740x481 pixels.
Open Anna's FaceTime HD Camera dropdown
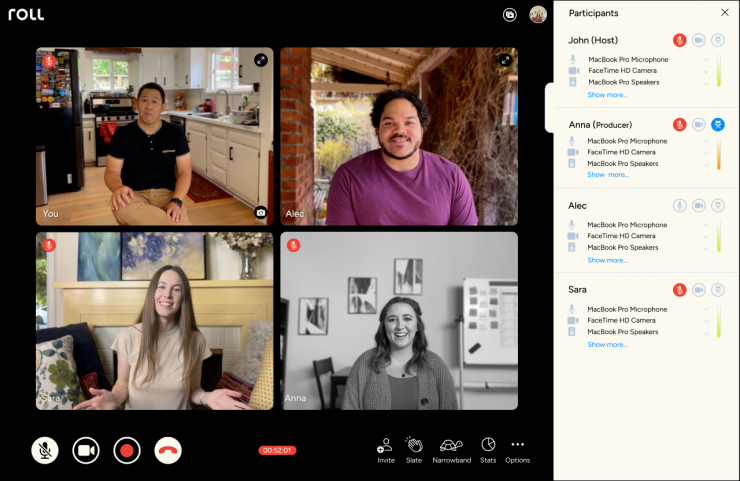[706, 153]
